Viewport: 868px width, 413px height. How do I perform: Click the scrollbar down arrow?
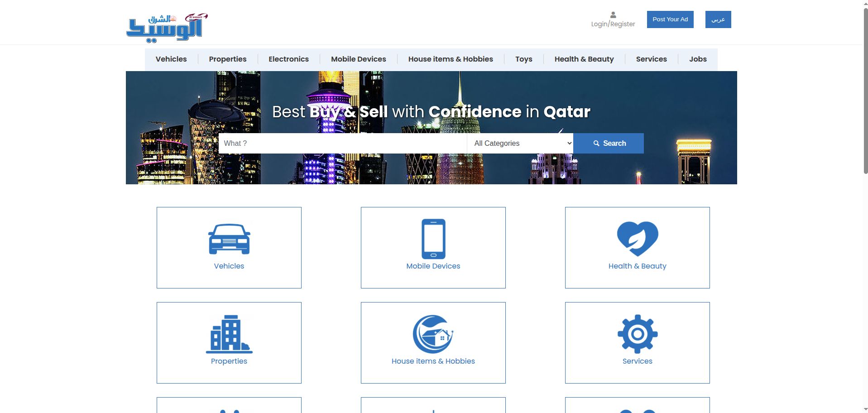point(865,409)
